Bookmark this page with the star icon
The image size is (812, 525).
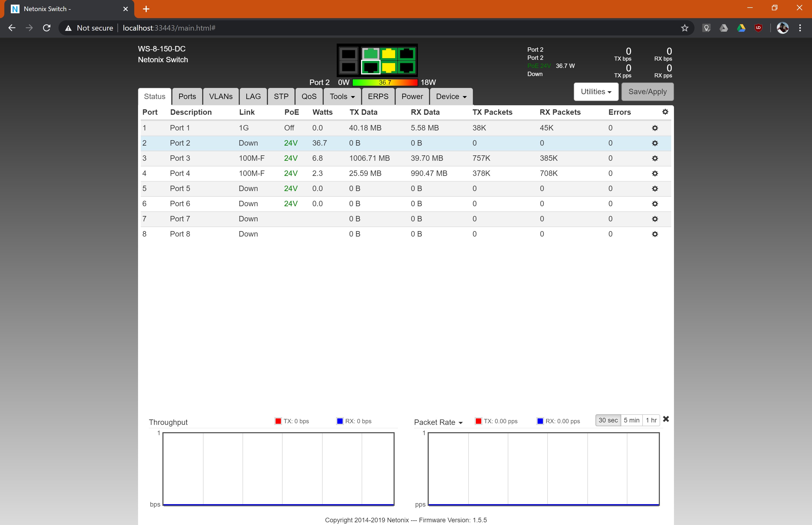pos(685,28)
